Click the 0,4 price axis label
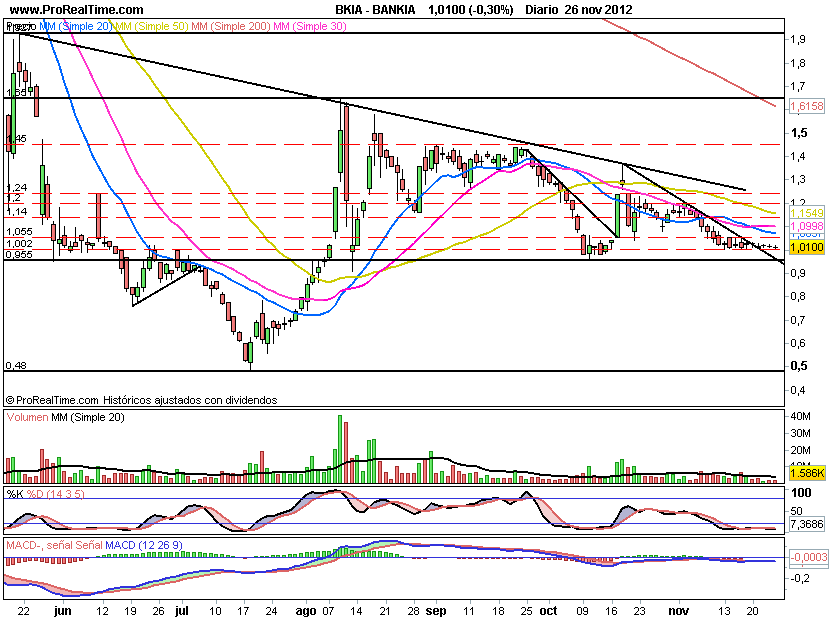The height and width of the screenshot is (620, 835). point(798,390)
